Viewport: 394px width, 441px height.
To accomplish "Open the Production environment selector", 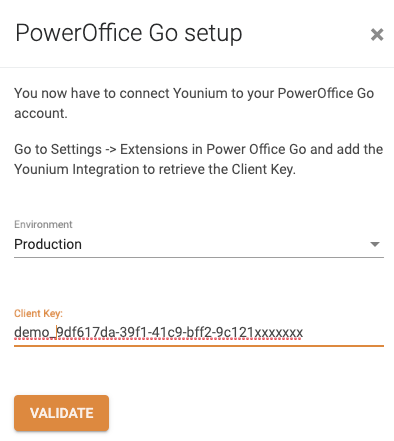I will [x=199, y=244].
